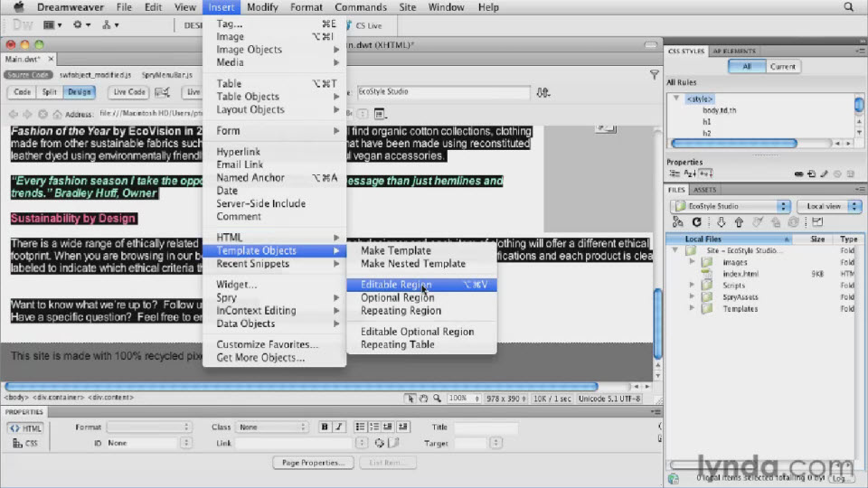Image resolution: width=868 pixels, height=488 pixels.
Task: Select All mode in CSS Styles
Action: [x=746, y=66]
